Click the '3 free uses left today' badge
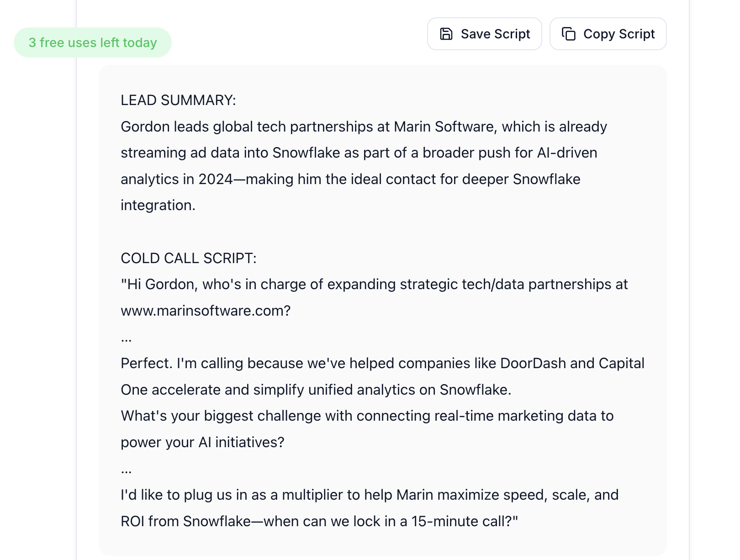 [93, 42]
